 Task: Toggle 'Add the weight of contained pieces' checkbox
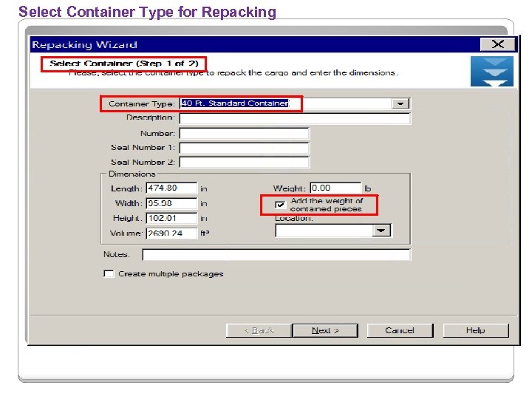pos(280,205)
